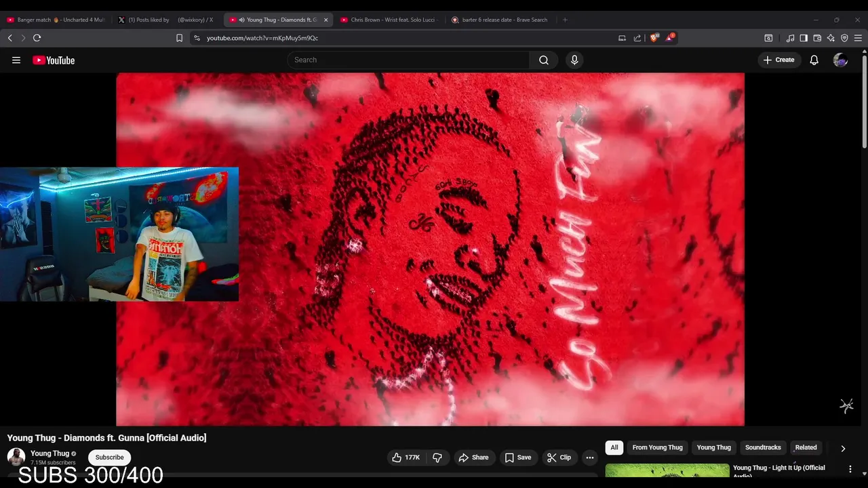Open the Brave main menu
This screenshot has width=868, height=488.
coord(858,38)
